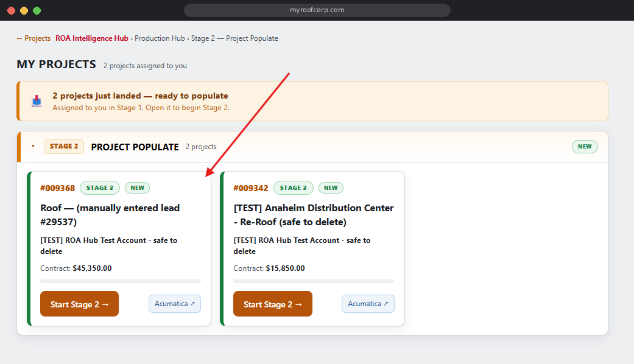
Task: Click the NEW badge in section header
Action: coord(585,147)
